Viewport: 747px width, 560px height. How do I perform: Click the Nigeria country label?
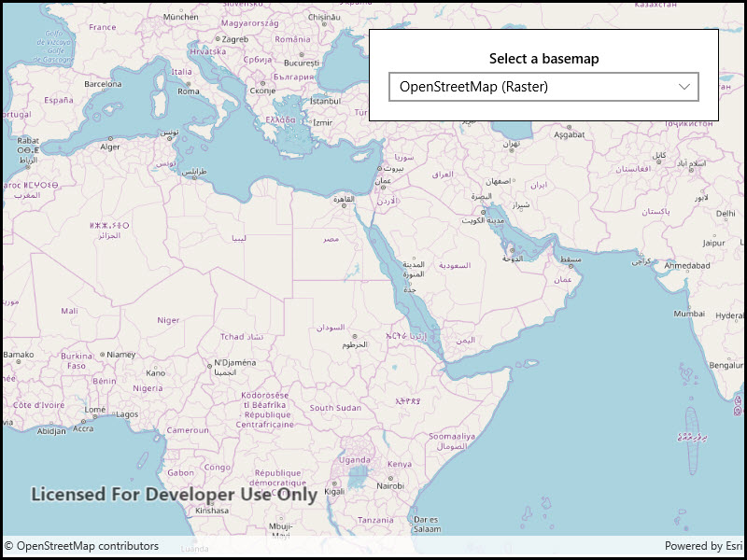coord(148,388)
